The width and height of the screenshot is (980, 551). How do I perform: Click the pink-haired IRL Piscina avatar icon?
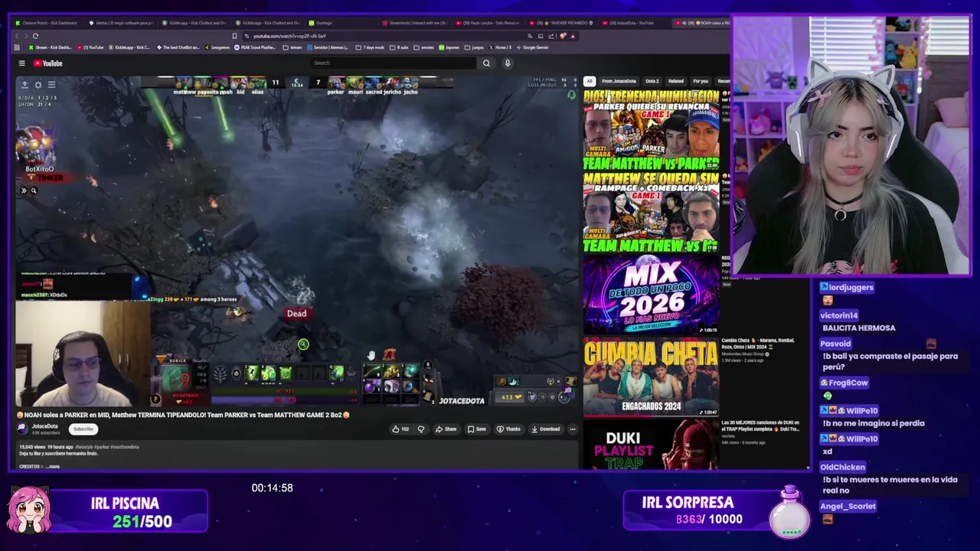tap(29, 510)
